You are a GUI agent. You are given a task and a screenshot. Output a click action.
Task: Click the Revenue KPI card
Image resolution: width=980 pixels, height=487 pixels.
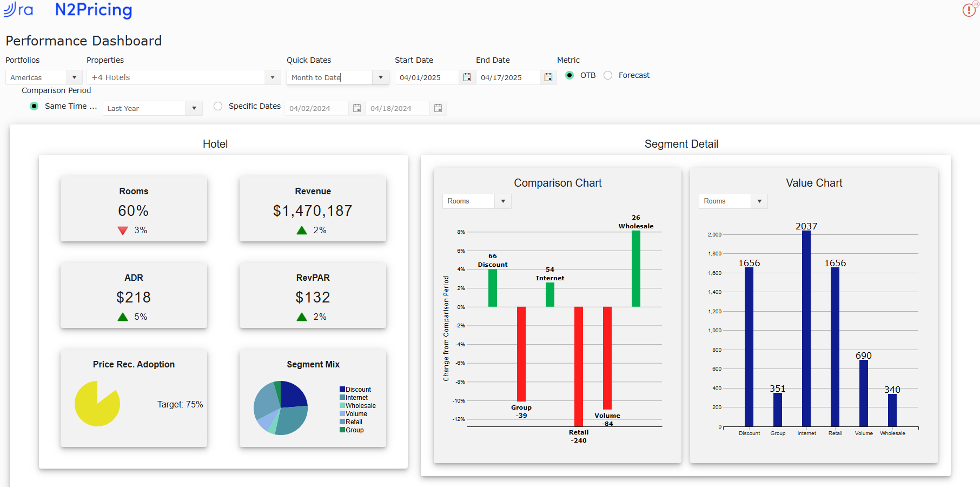pyautogui.click(x=313, y=208)
